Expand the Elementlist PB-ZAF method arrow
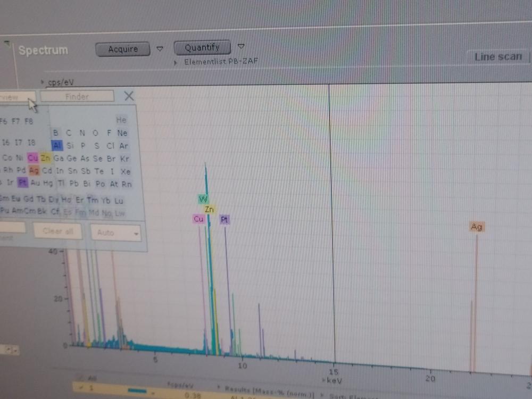The height and width of the screenshot is (399, 532). click(x=177, y=62)
